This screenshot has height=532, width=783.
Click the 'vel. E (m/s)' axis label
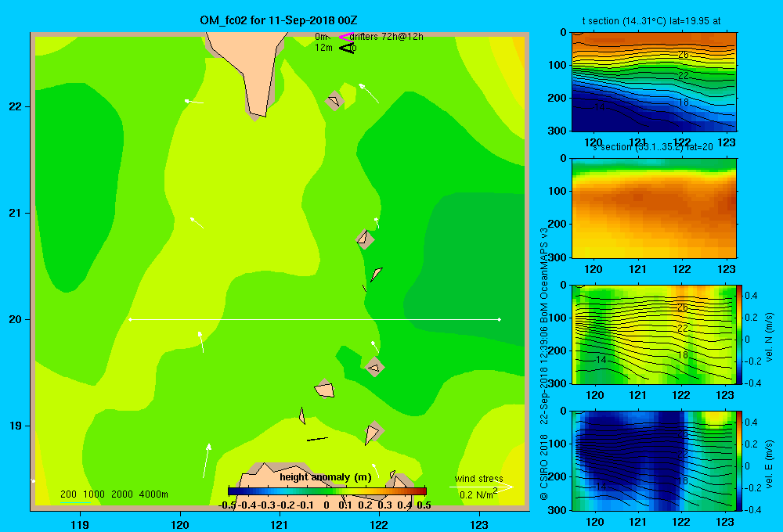[769, 464]
